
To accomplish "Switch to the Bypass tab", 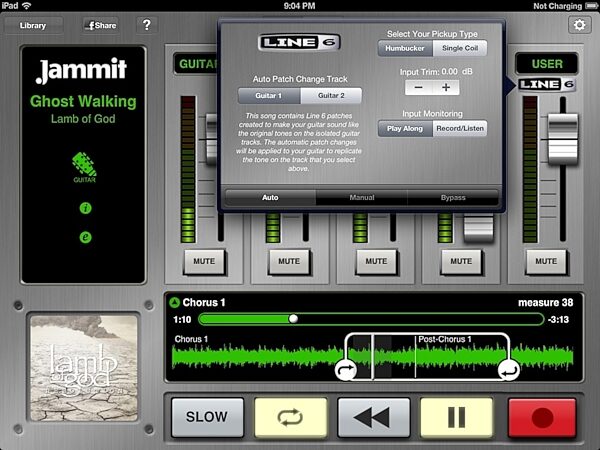I will pos(453,197).
